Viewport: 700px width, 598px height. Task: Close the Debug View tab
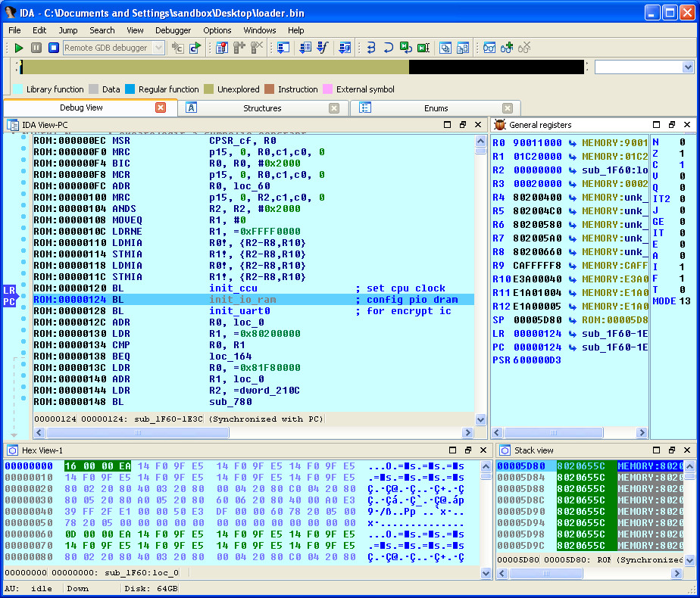161,107
